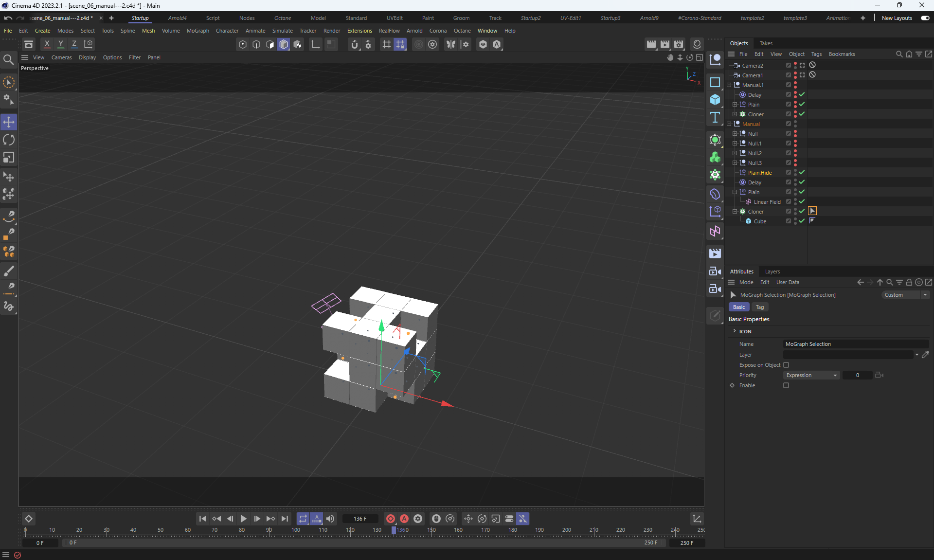Viewport: 934px width, 560px height.
Task: Open the Render Settings icon
Action: pos(679,44)
